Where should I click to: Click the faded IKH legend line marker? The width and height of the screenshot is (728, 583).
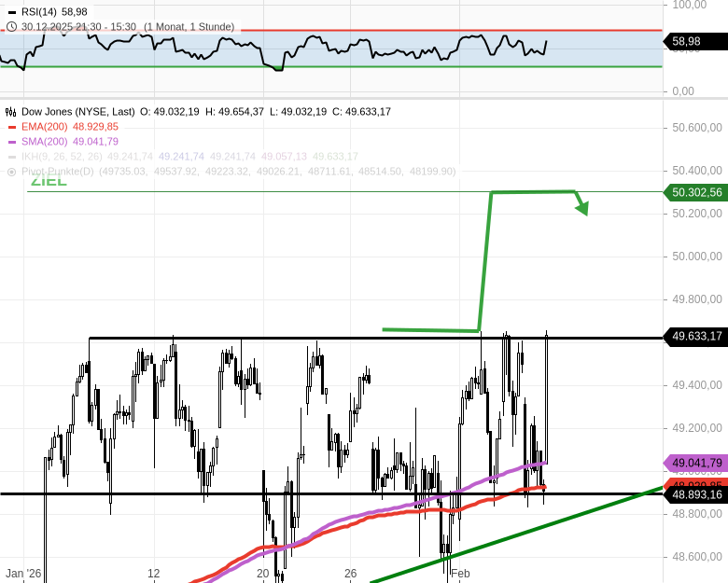pos(11,157)
